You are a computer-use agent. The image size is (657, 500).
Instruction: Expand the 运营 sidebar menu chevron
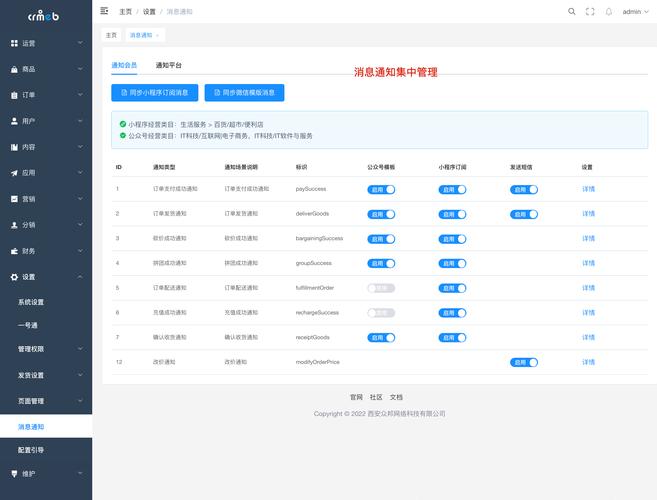pyautogui.click(x=80, y=43)
